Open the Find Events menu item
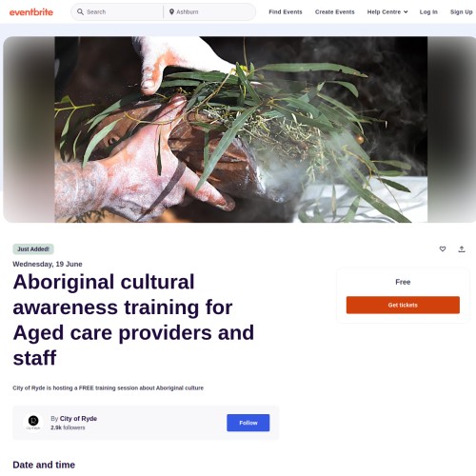 coord(286,12)
